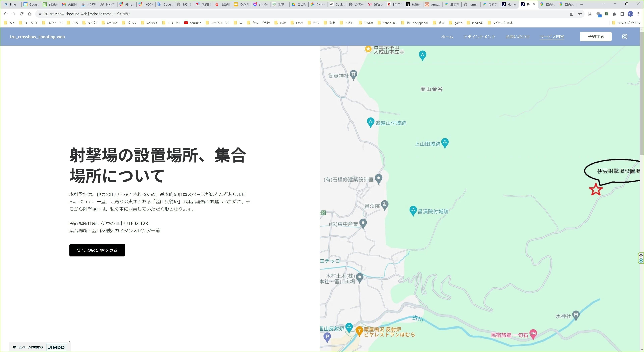This screenshot has width=644, height=352.
Task: Click the JIMDO logo banner
Action: click(x=56, y=347)
